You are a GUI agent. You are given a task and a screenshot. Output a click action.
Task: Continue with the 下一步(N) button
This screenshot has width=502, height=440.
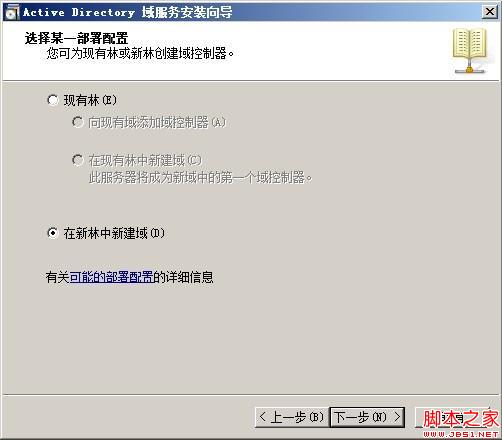(x=367, y=417)
